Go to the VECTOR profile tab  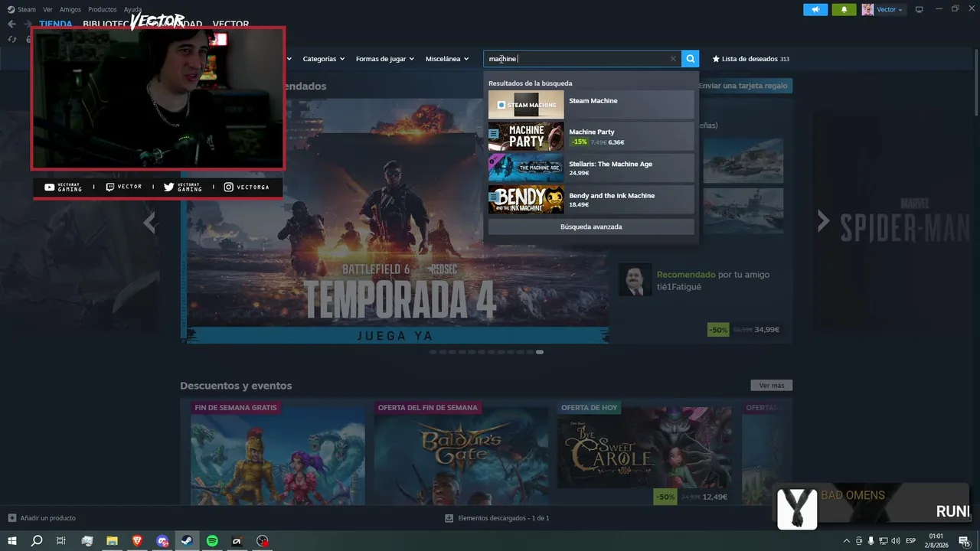coord(230,24)
